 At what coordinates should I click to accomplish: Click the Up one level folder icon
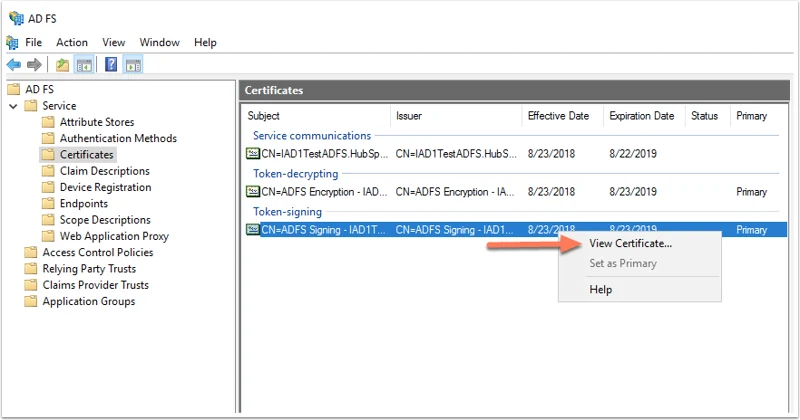[x=62, y=65]
